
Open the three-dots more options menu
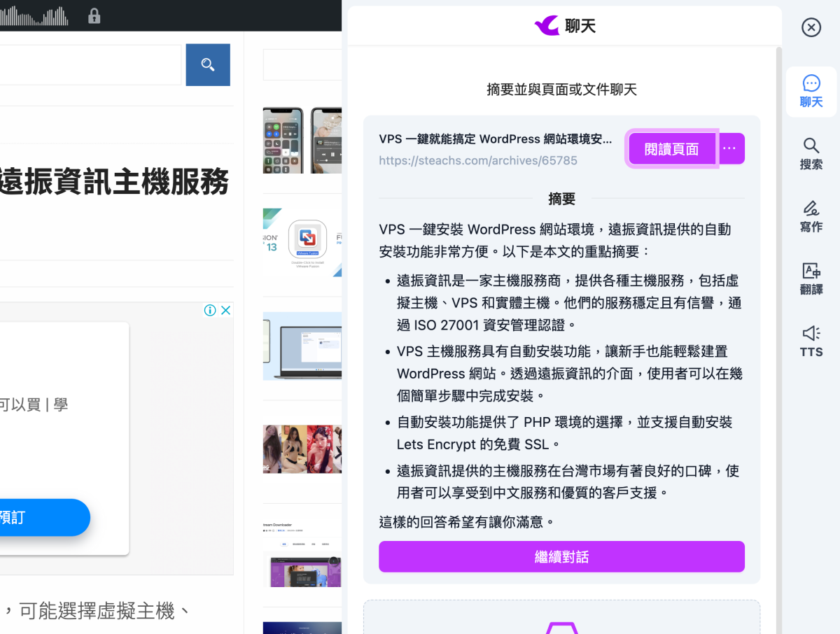coord(731,148)
